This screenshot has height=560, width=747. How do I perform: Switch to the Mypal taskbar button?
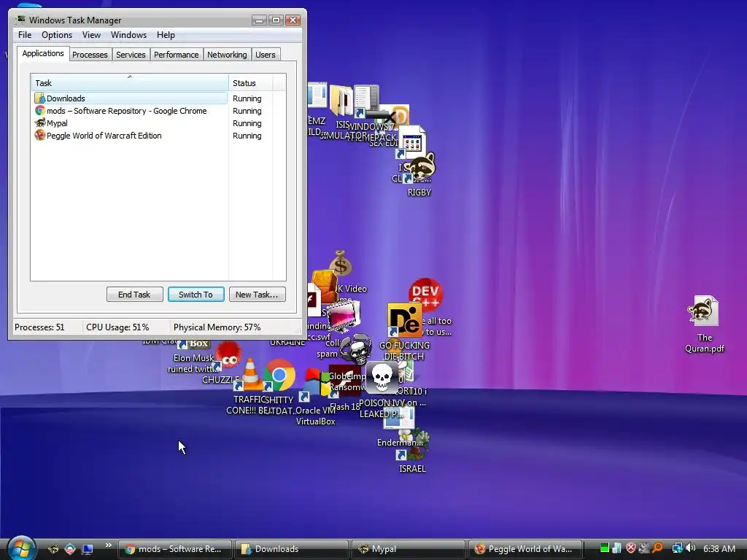[409, 549]
